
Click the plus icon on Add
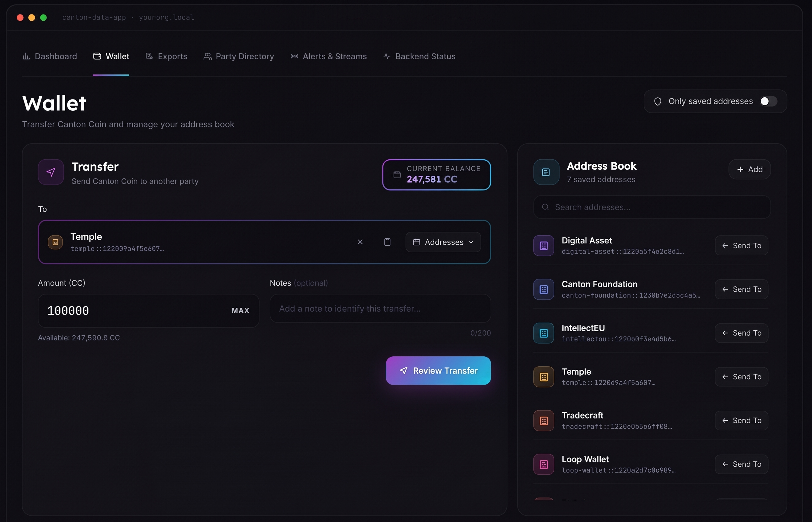pos(740,169)
